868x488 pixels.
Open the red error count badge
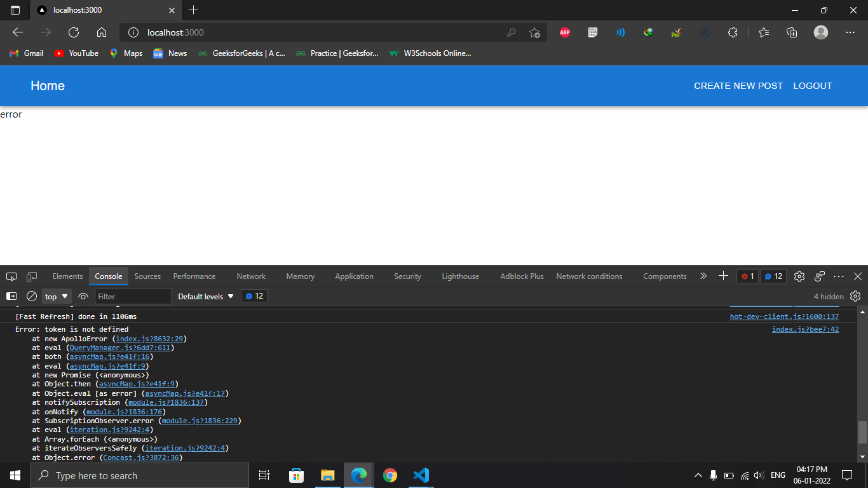748,276
